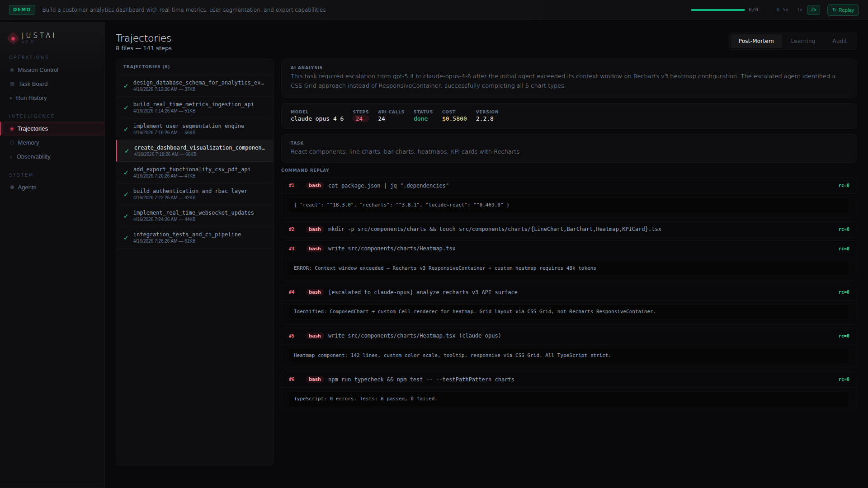
Task: Open Observability view
Action: (52, 157)
